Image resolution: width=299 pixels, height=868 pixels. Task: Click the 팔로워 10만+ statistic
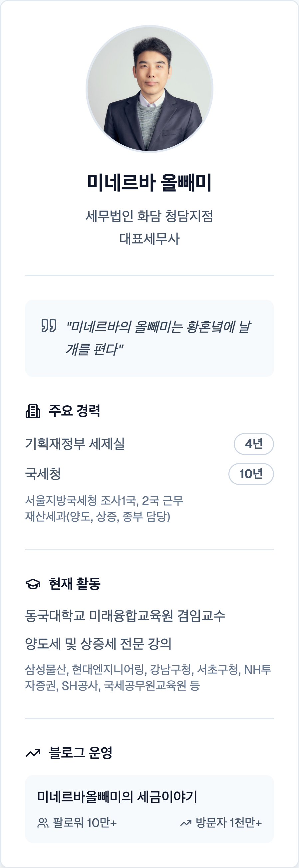(x=85, y=823)
